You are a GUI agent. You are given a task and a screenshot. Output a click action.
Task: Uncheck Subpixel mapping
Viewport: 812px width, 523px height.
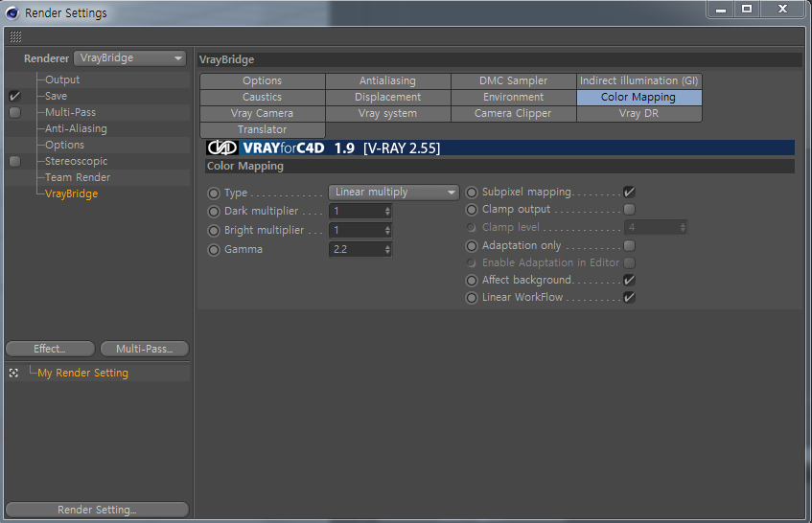pyautogui.click(x=629, y=192)
